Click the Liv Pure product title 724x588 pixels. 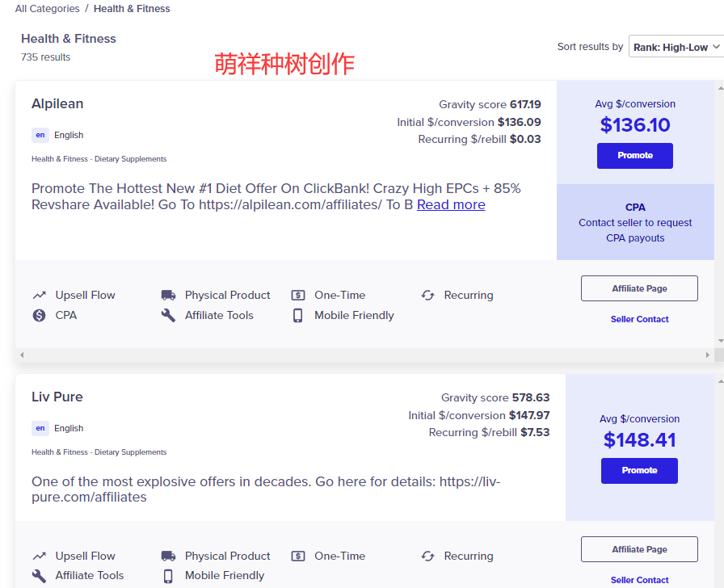click(x=57, y=397)
